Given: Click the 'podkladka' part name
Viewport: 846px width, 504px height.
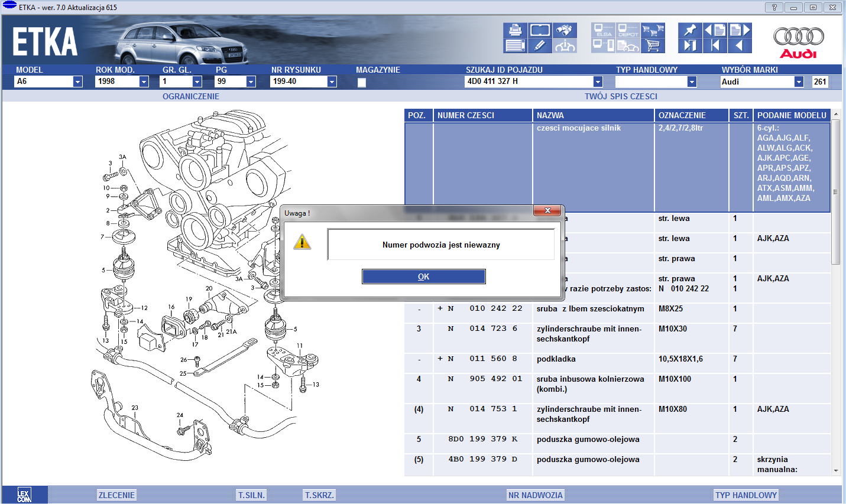Looking at the screenshot, I should [556, 359].
